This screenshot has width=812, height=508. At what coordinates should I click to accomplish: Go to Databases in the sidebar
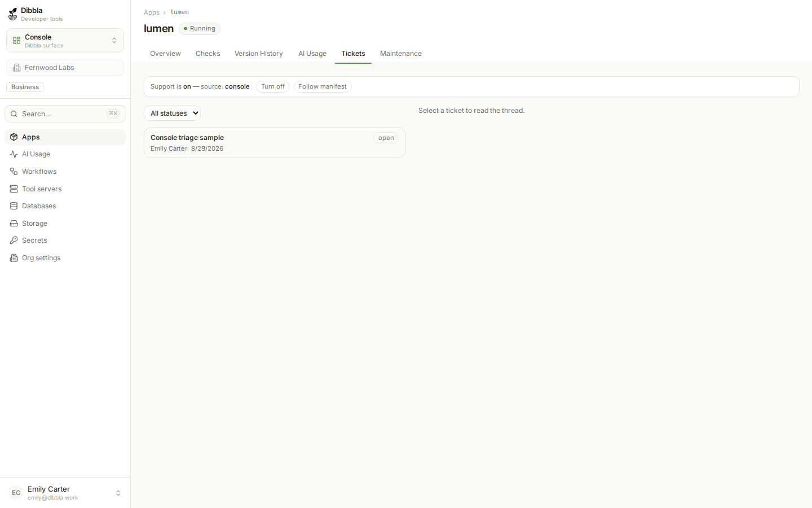tap(65, 206)
